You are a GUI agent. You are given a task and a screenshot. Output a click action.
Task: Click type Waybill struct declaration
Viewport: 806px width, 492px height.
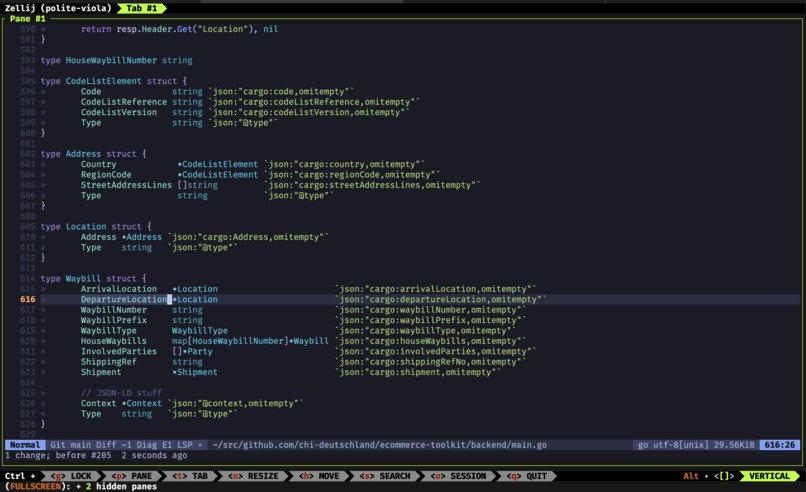click(x=94, y=278)
